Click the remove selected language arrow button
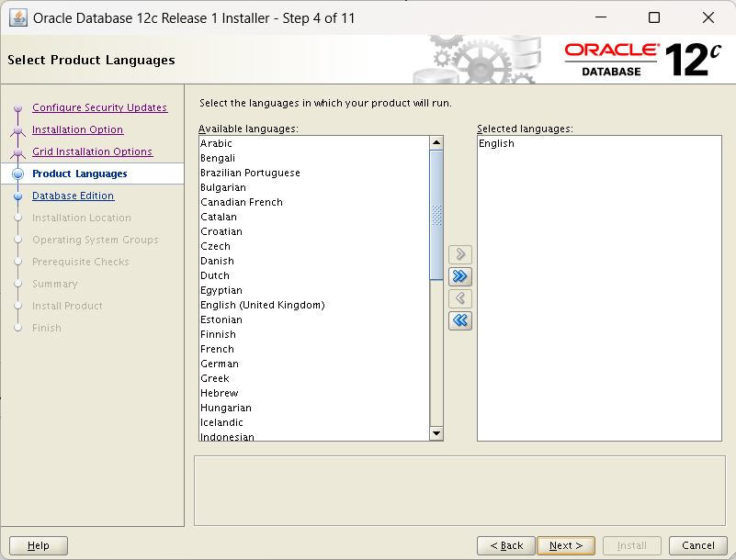The image size is (736, 560). (x=460, y=298)
